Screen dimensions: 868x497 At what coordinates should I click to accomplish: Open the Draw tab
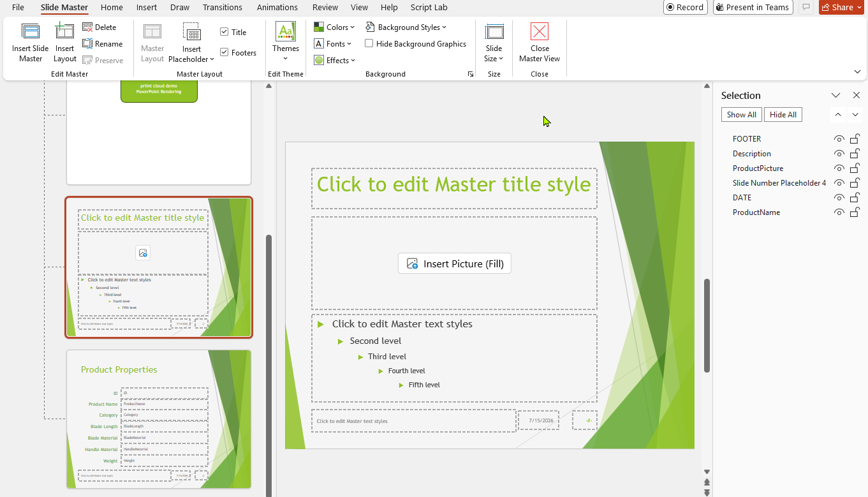pyautogui.click(x=180, y=8)
